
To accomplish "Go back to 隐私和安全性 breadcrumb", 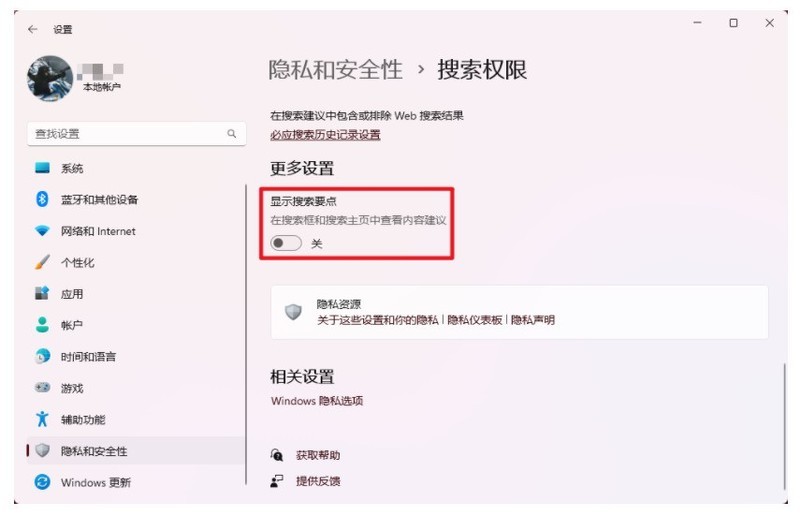I will point(335,70).
